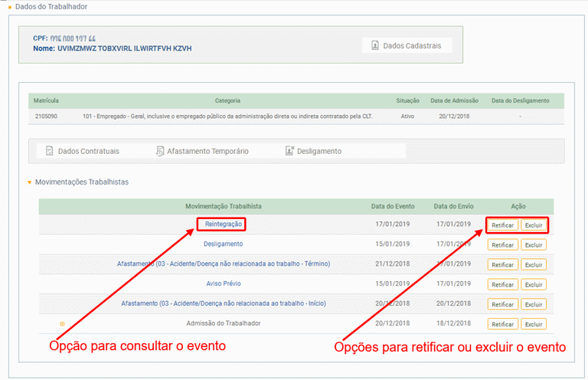The height and width of the screenshot is (380, 588).
Task: Click the Dados Contratuais page icon
Action: (50, 151)
